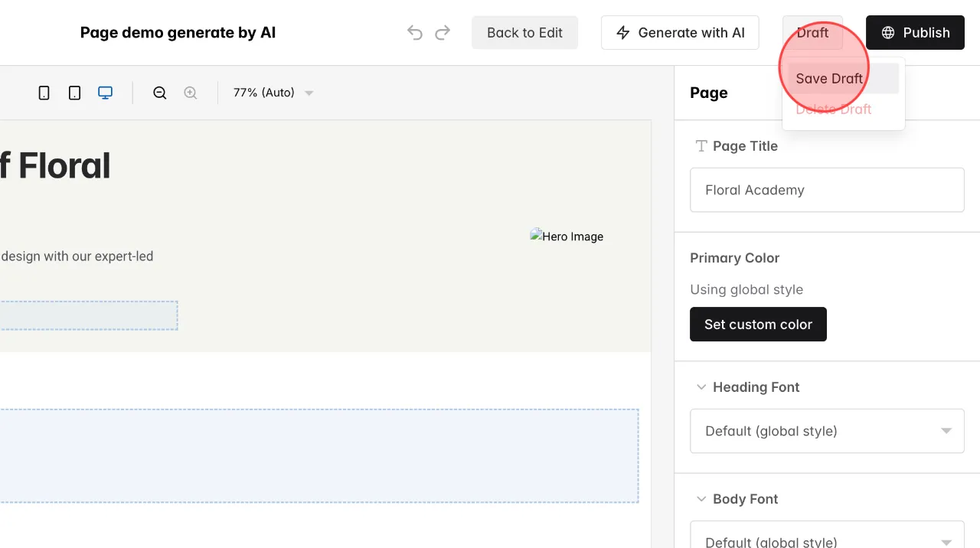Collapse the Body Font section chevron
Screen dimensions: 980x548
[x=701, y=499]
